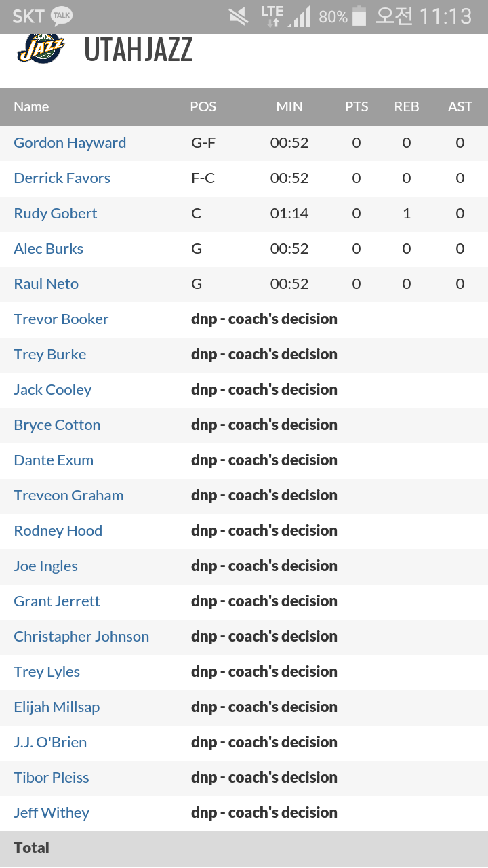The width and height of the screenshot is (488, 868).
Task: Open Gordon Hayward's player page
Action: pyautogui.click(x=70, y=143)
